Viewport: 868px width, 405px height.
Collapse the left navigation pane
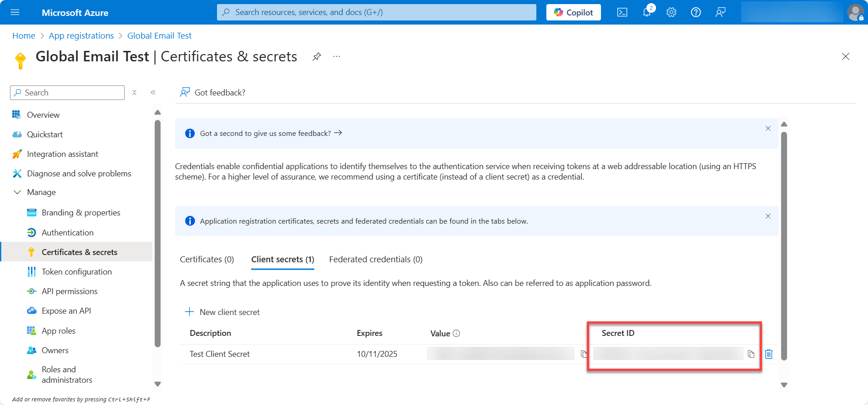pos(153,93)
